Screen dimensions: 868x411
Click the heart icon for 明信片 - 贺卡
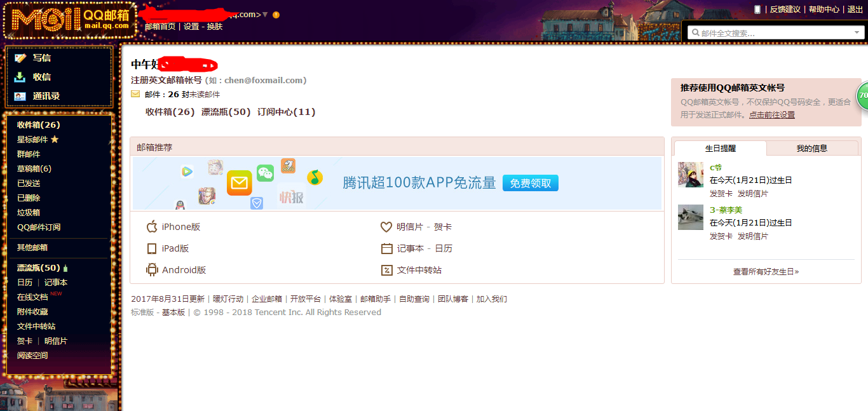[x=386, y=227]
